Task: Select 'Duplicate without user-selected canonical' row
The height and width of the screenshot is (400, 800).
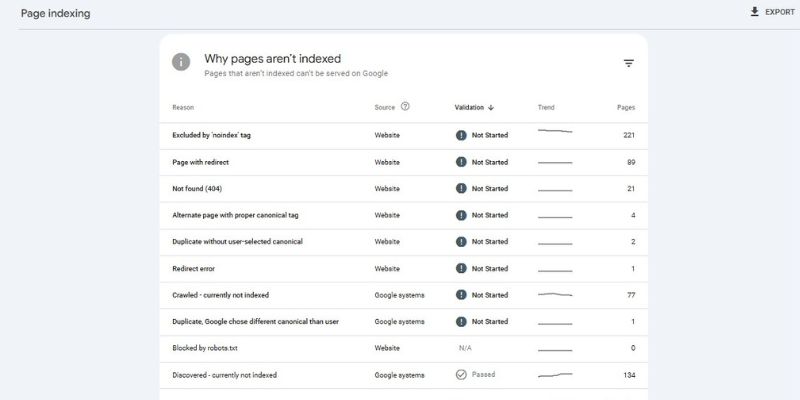Action: pyautogui.click(x=237, y=242)
